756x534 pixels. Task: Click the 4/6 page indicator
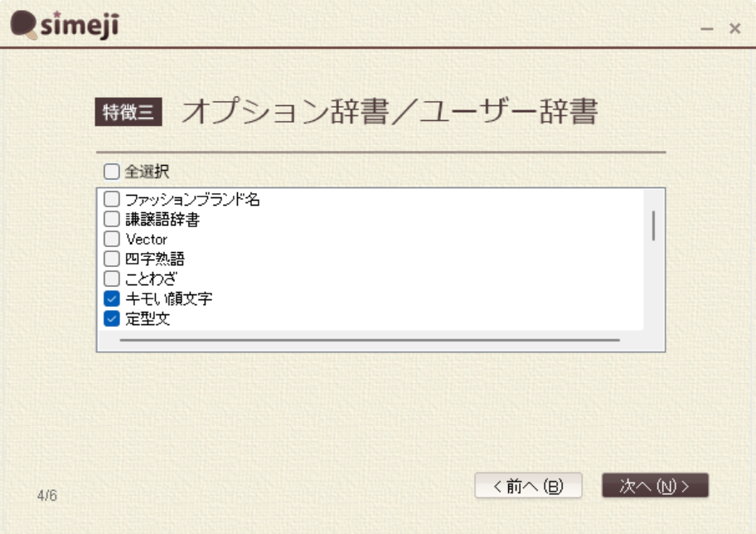pyautogui.click(x=47, y=496)
